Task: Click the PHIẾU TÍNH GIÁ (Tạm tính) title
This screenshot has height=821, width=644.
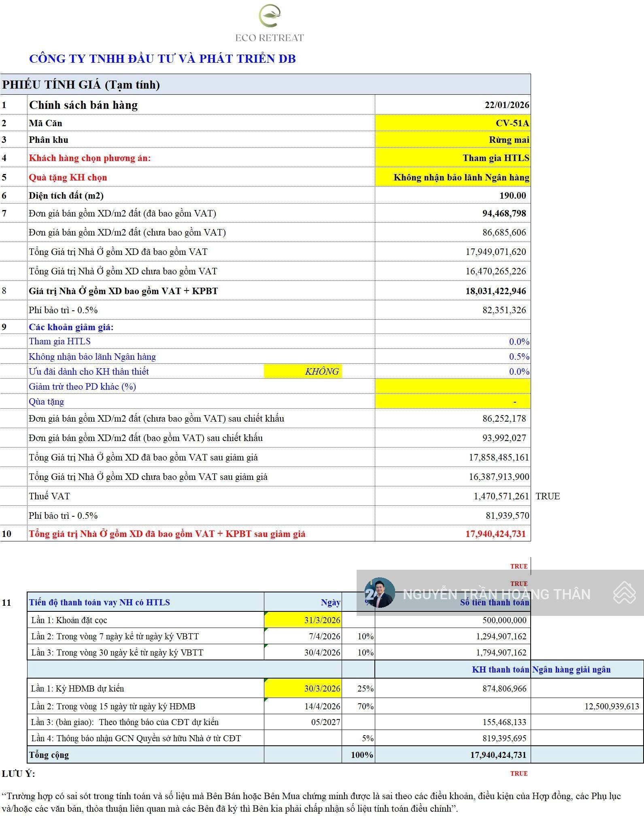Action: pyautogui.click(x=81, y=85)
